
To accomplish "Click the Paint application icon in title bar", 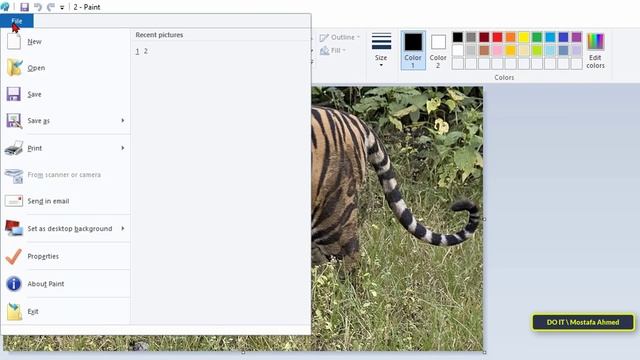I will pyautogui.click(x=5, y=7).
